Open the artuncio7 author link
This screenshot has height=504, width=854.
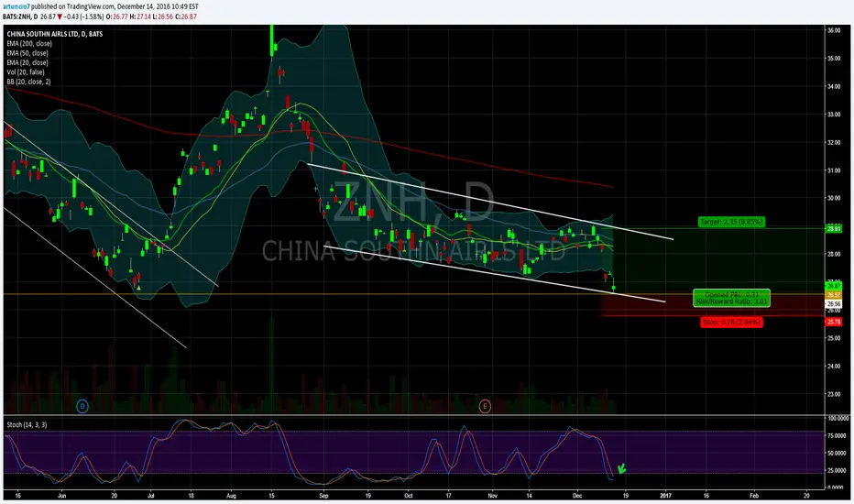16,6
